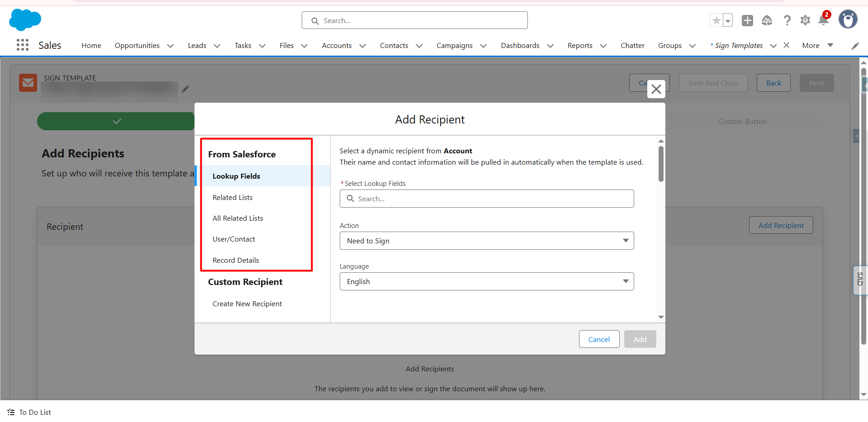Click the Cancel button in the dialog

click(599, 339)
